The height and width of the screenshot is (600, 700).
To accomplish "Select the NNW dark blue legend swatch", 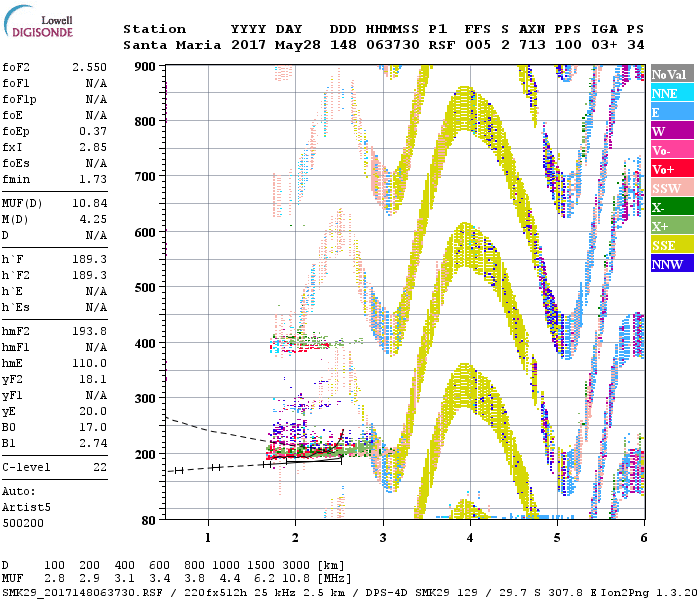I will (x=672, y=263).
